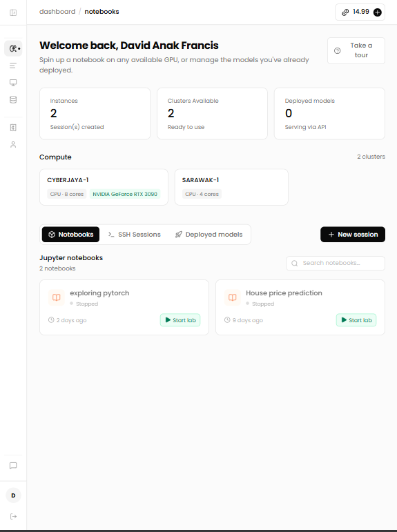The height and width of the screenshot is (532, 397).
Task: Start lab for exploring pytorch
Action: (x=180, y=320)
